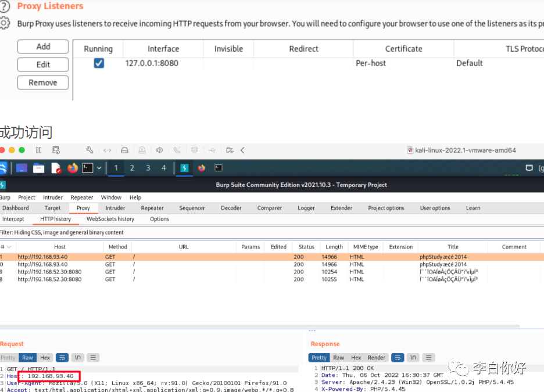Switch to workspace 1
Screen dimensions: 544x392
coord(116,168)
